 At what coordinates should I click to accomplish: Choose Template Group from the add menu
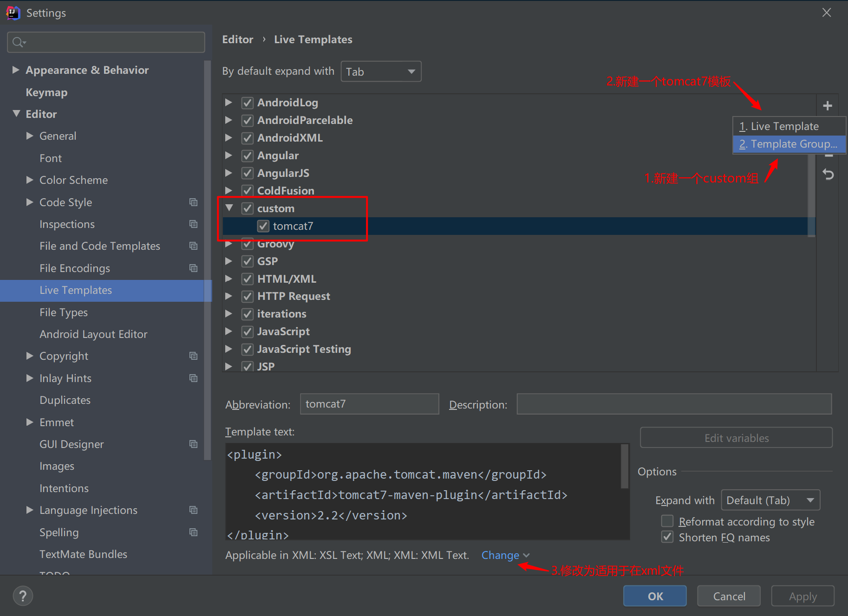[789, 144]
